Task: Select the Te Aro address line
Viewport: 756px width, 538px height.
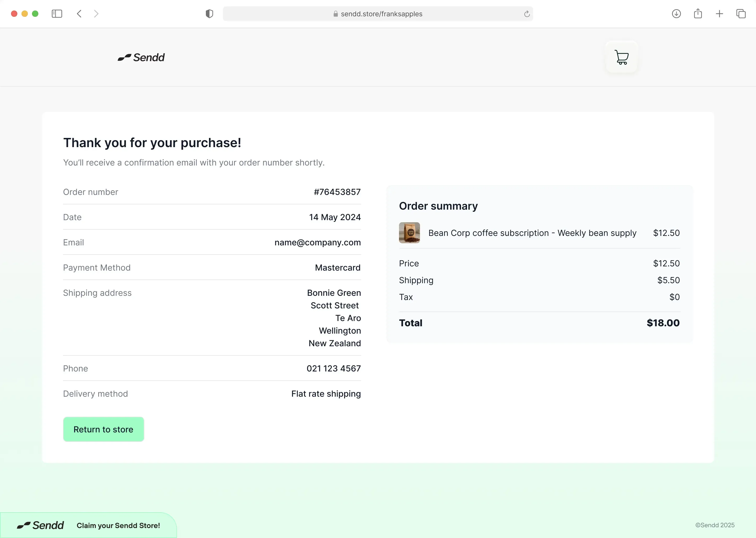Action: pyautogui.click(x=348, y=318)
